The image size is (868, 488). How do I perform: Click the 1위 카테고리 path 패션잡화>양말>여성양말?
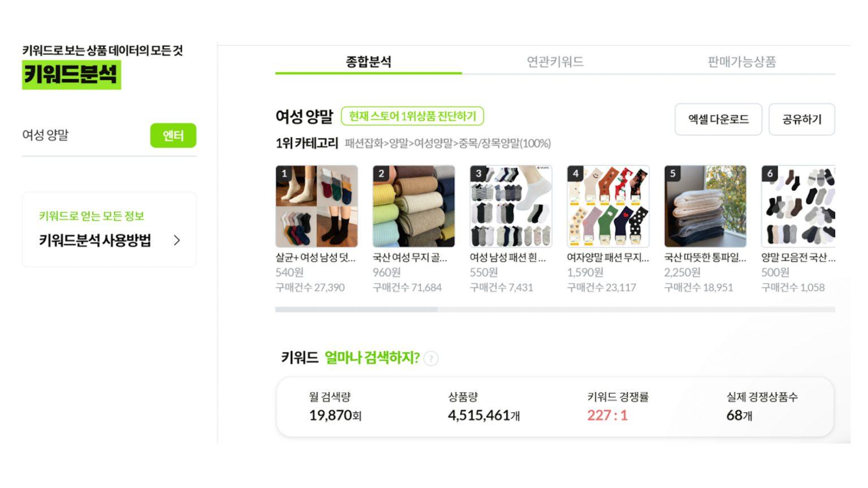(448, 143)
